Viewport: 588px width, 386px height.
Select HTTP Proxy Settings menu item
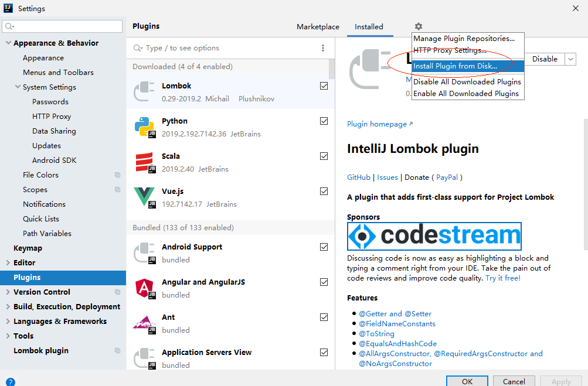coord(468,50)
